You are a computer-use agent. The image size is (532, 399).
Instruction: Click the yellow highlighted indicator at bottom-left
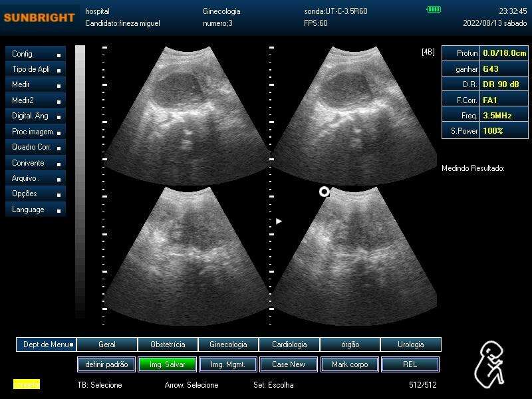(27, 384)
